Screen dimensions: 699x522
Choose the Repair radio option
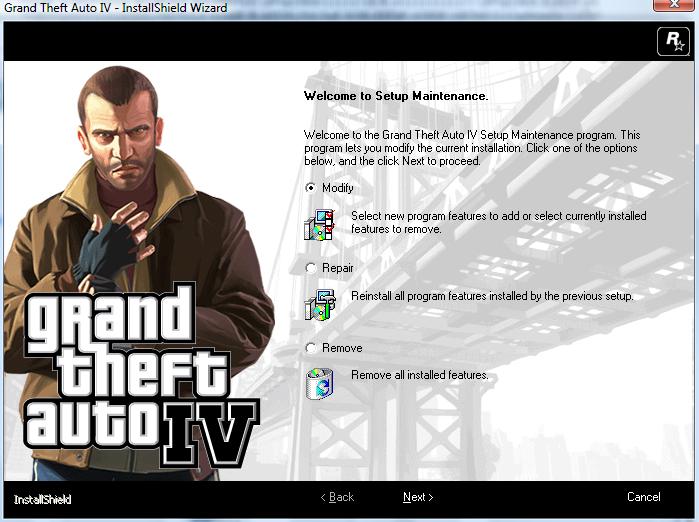[311, 268]
